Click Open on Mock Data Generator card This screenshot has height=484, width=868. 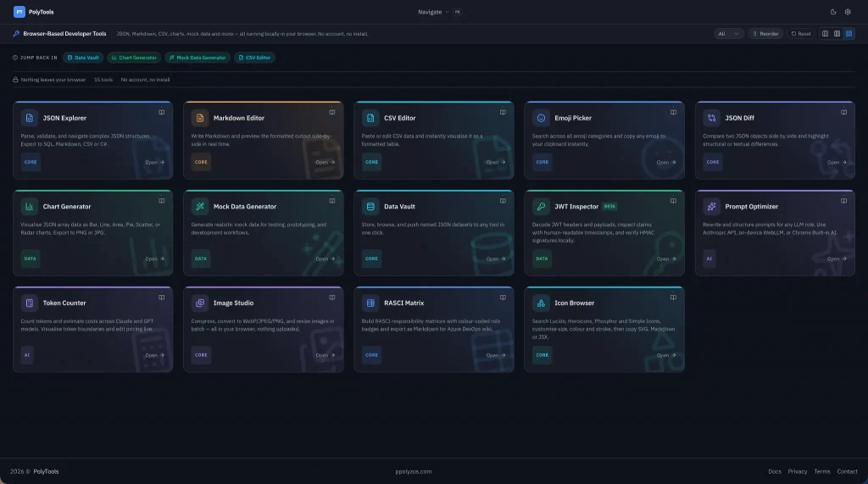(x=325, y=259)
